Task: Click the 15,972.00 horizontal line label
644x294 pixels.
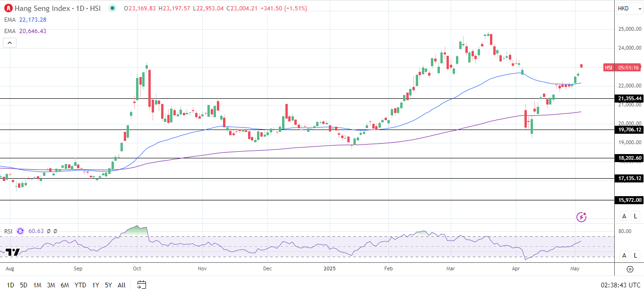Action: click(629, 200)
